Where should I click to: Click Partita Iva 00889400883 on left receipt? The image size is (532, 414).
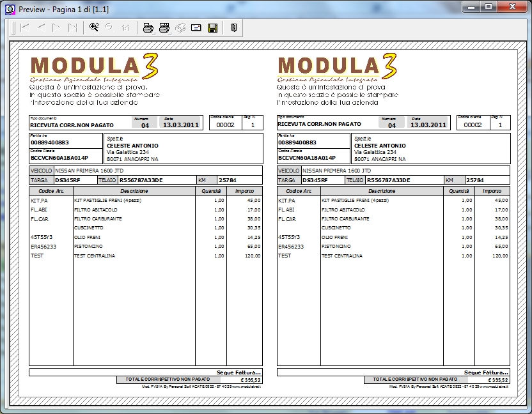(49, 142)
